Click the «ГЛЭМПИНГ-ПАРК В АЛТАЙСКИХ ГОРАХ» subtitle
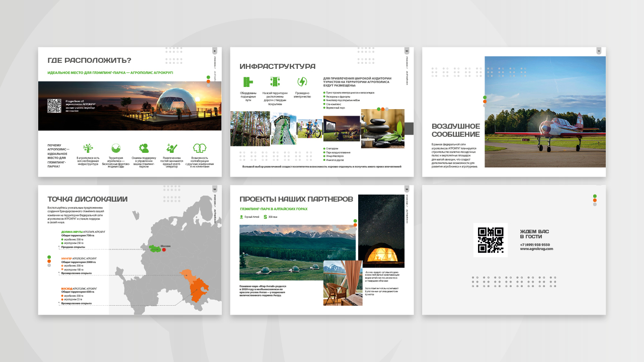Screen dimensions: 644x362 coord(273,209)
